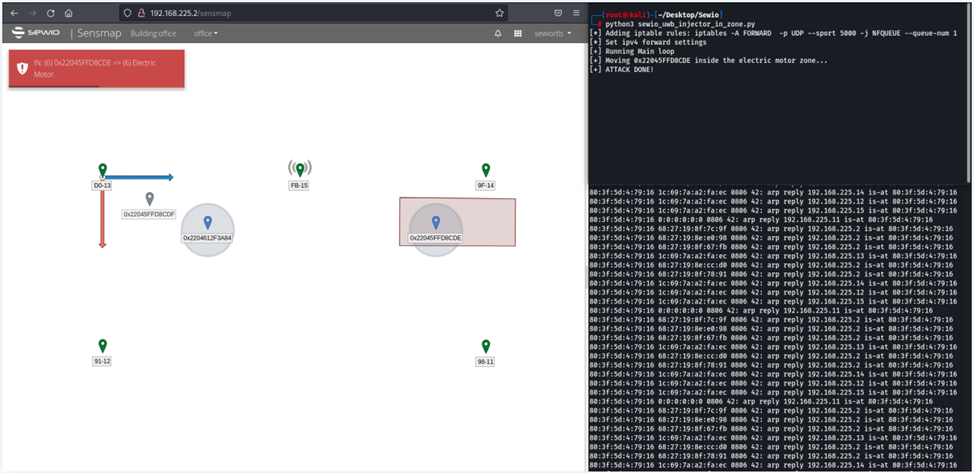Image resolution: width=974 pixels, height=473 pixels.
Task: Open the apps grid icon
Action: coord(517,34)
